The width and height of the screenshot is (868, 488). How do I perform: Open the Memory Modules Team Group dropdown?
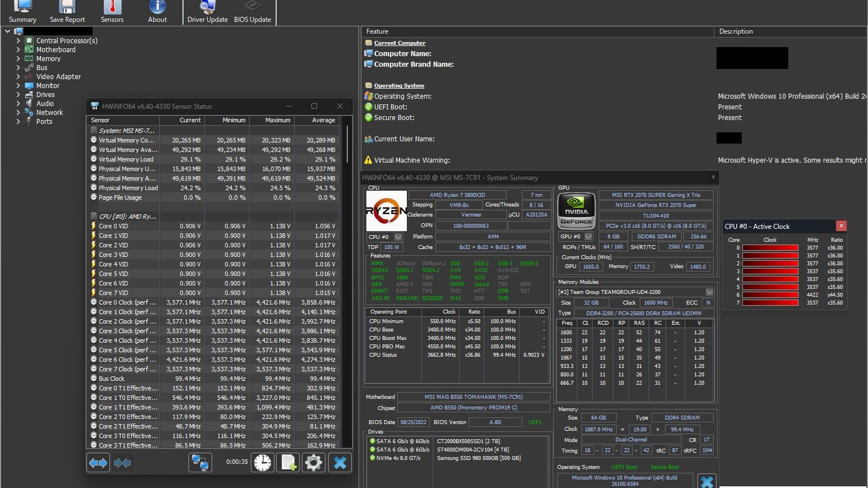pos(709,292)
